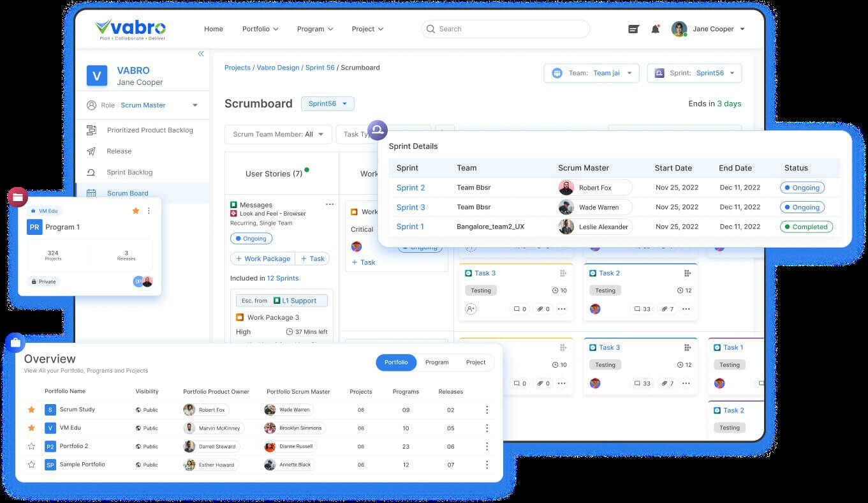Open notifications via the bell icon
868x503 pixels.
point(655,29)
